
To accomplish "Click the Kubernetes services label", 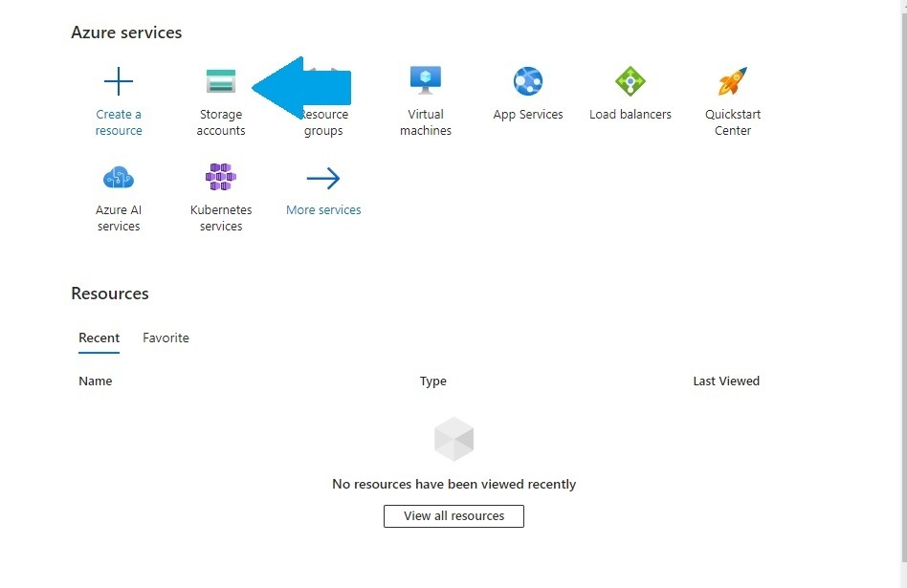I will pyautogui.click(x=221, y=218).
